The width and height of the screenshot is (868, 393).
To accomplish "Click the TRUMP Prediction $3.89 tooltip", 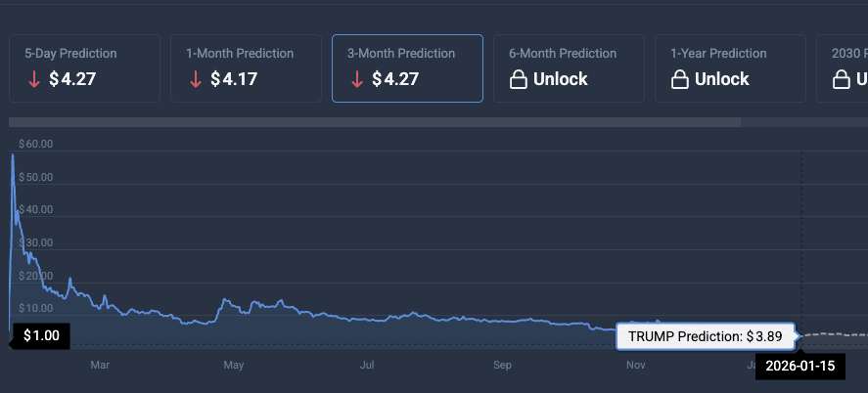I will coord(706,336).
